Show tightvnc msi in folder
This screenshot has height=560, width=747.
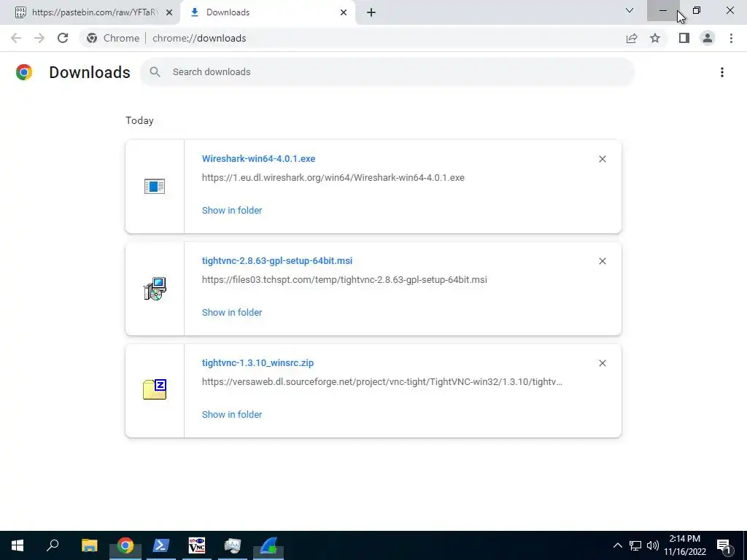[232, 312]
